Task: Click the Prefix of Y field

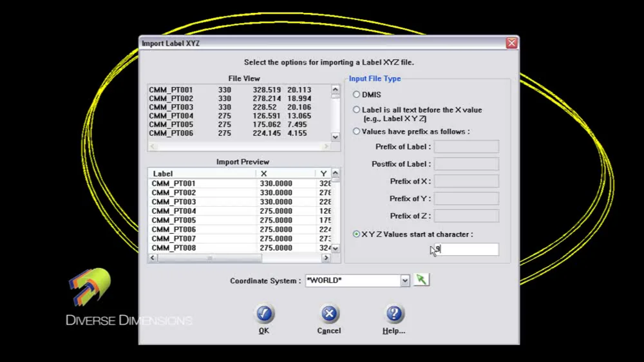Action: pyautogui.click(x=466, y=198)
